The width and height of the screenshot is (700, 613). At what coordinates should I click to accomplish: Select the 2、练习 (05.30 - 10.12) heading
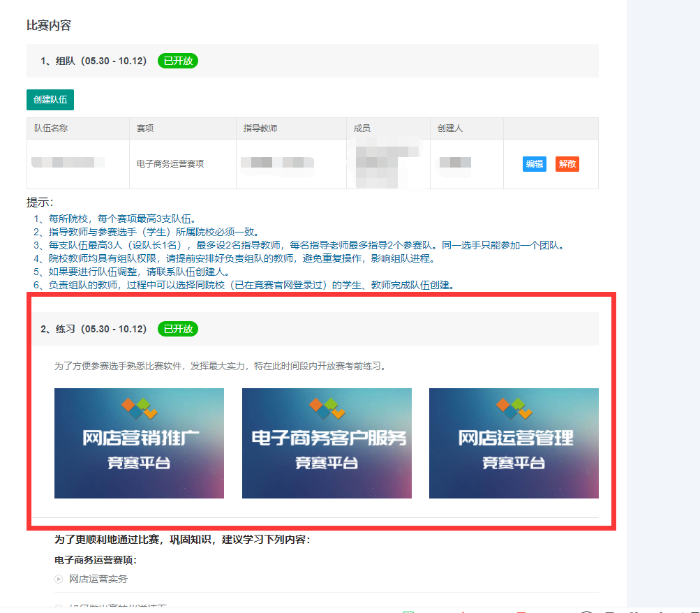tap(94, 329)
